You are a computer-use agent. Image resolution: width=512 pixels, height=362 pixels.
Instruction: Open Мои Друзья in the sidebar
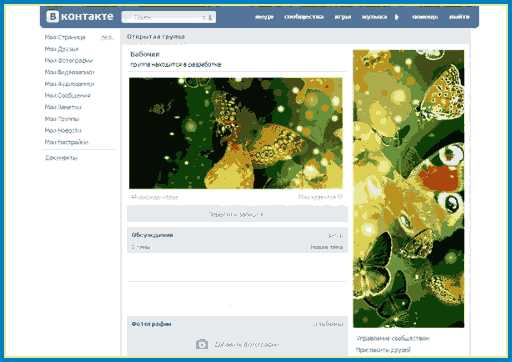62,49
